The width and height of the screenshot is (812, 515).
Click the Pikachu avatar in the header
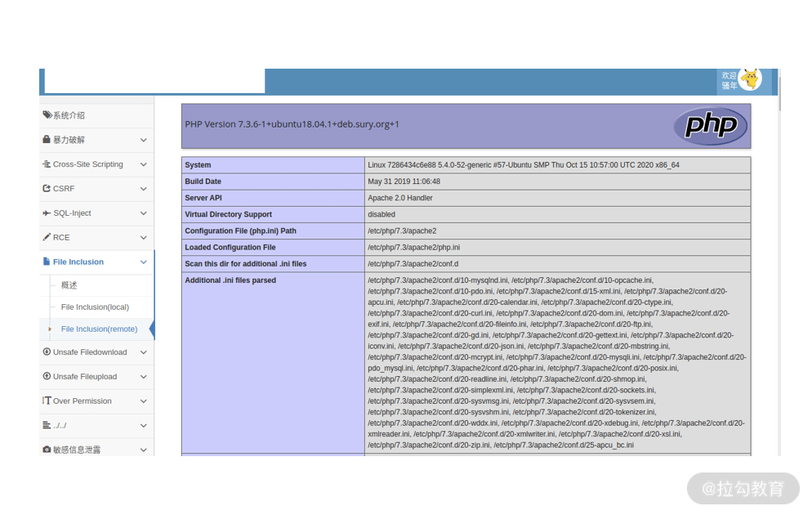point(751,79)
